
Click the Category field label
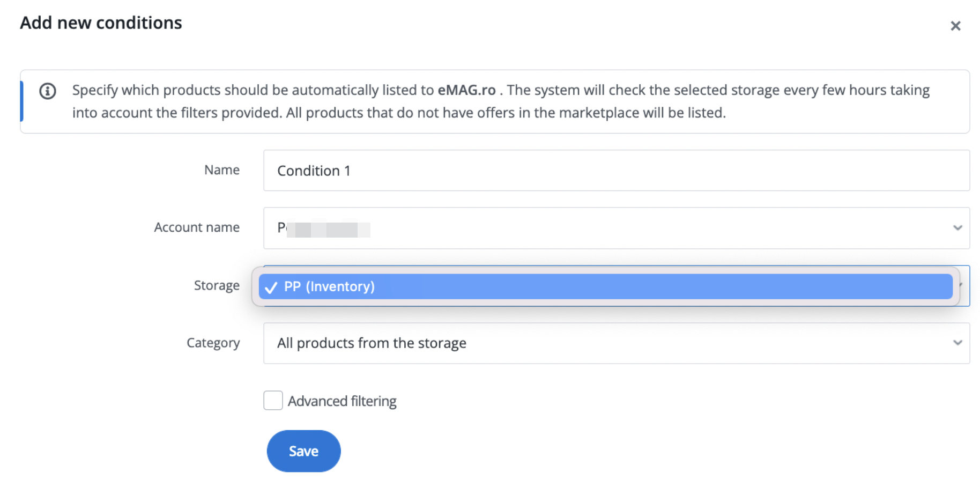click(x=213, y=343)
